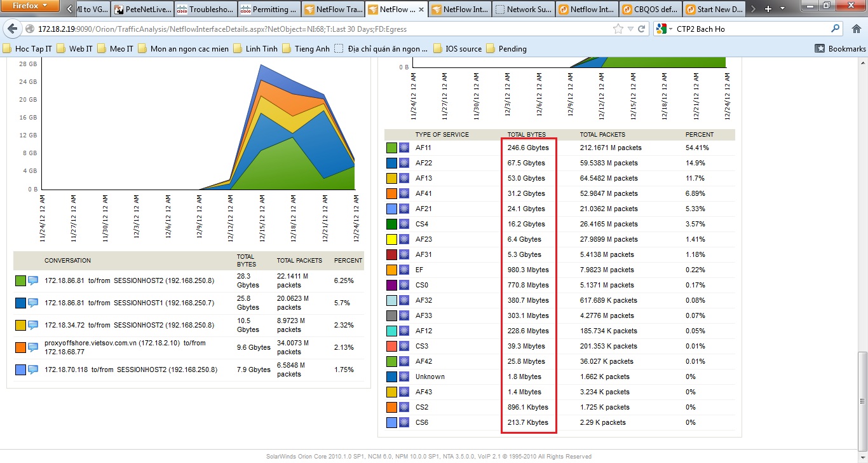Click the blue star icon beside AF11
Image resolution: width=868 pixels, height=463 pixels.
403,148
